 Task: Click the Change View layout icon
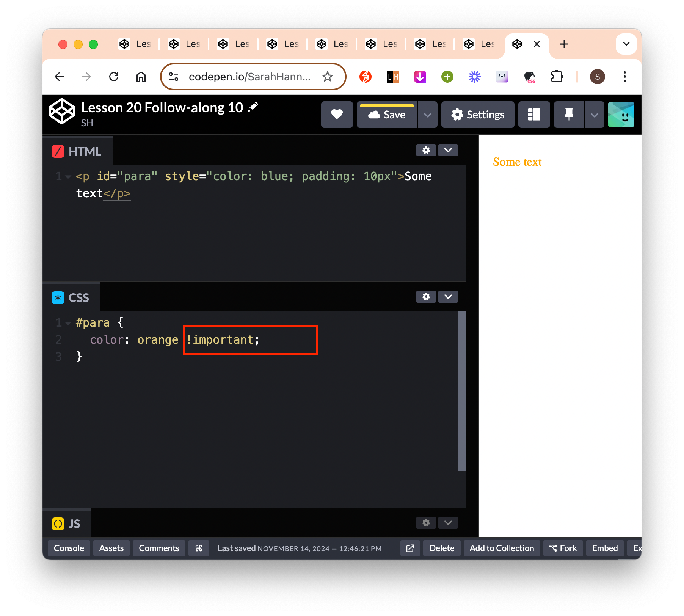tap(534, 115)
